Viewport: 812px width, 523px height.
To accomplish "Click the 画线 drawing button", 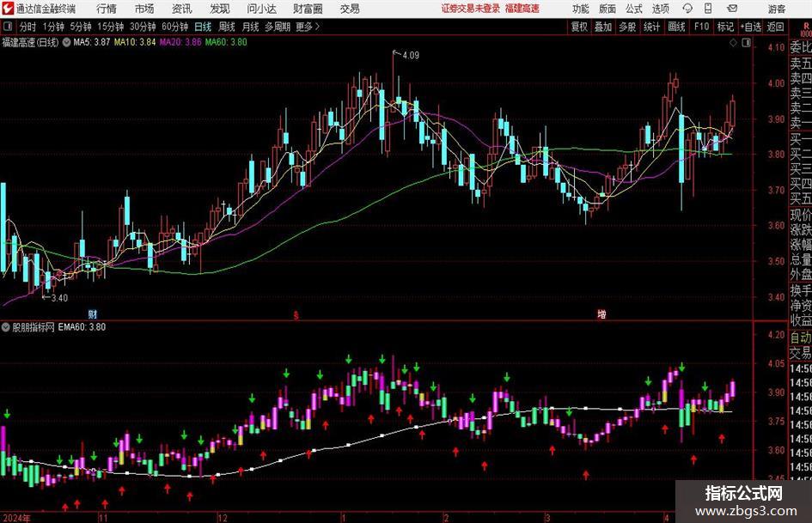I will pos(676,27).
